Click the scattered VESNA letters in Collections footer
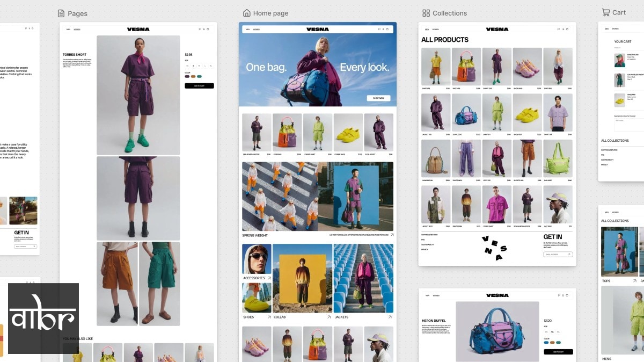644x362 pixels. 493,248
